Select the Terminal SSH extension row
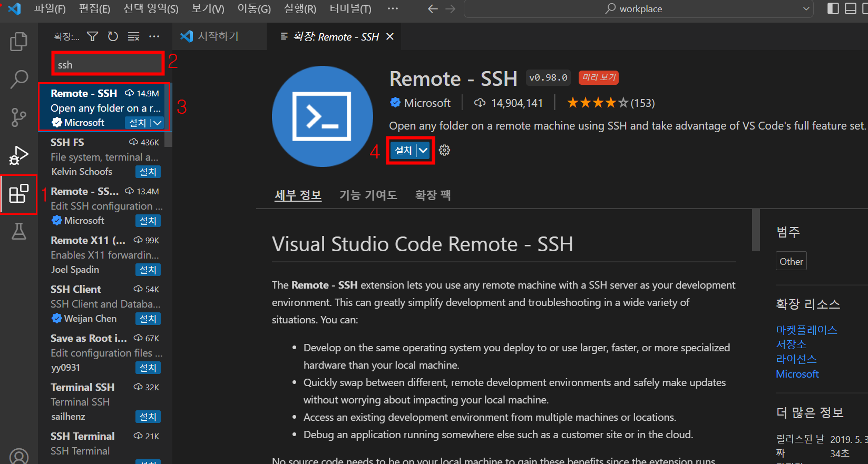This screenshot has height=464, width=868. [x=105, y=401]
